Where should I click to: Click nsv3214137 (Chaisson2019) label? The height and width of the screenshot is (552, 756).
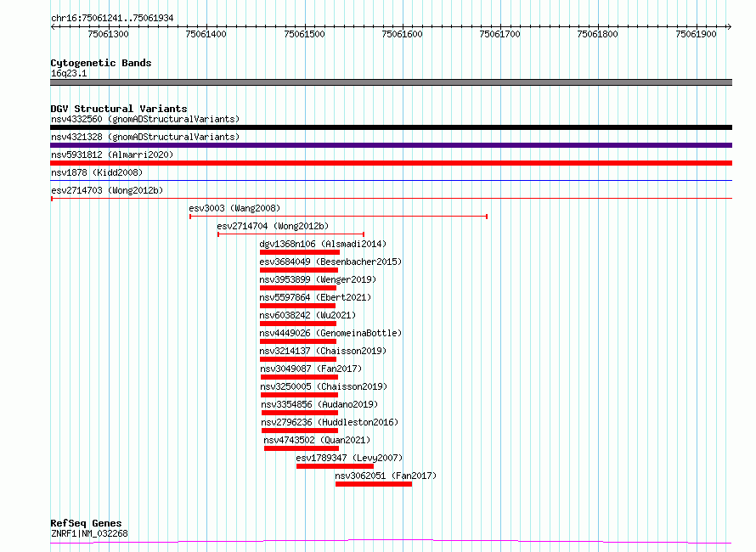pyautogui.click(x=323, y=351)
